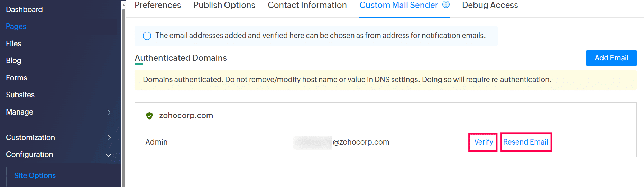Click the Resend Email link
The height and width of the screenshot is (187, 644).
tap(525, 142)
